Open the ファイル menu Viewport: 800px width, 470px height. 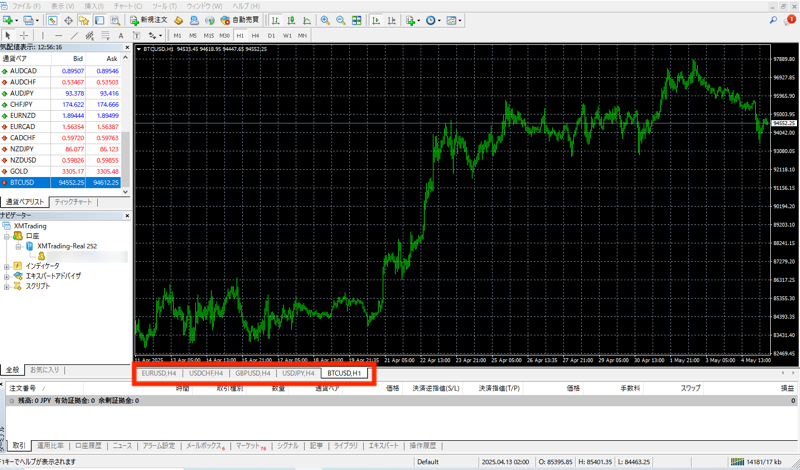[x=26, y=6]
